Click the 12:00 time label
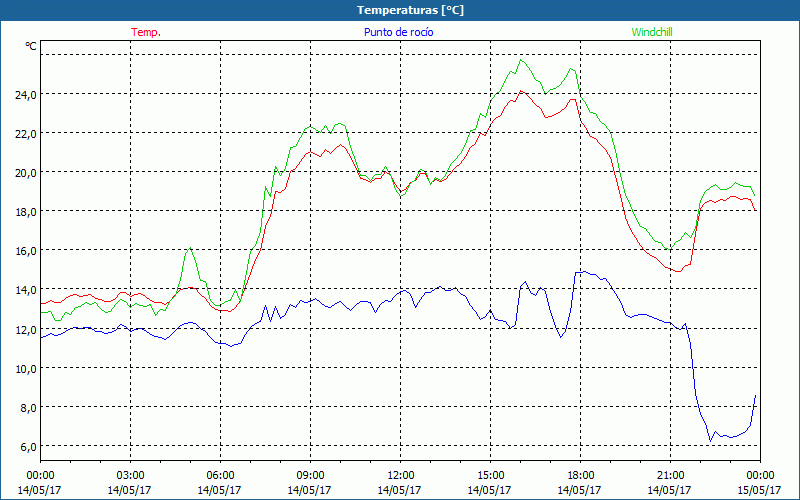 (x=401, y=476)
